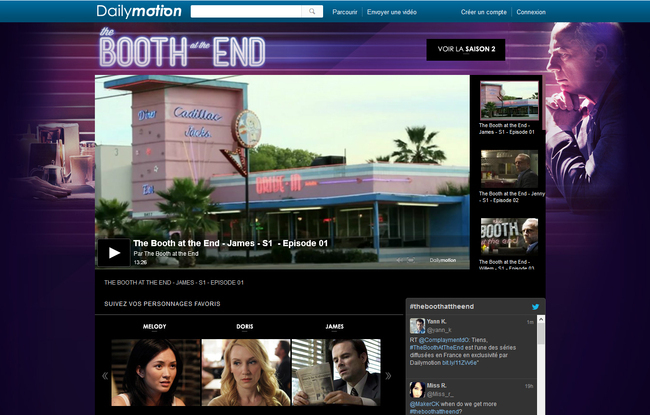Show next characters with right chevron
650x415 pixels.
point(388,376)
